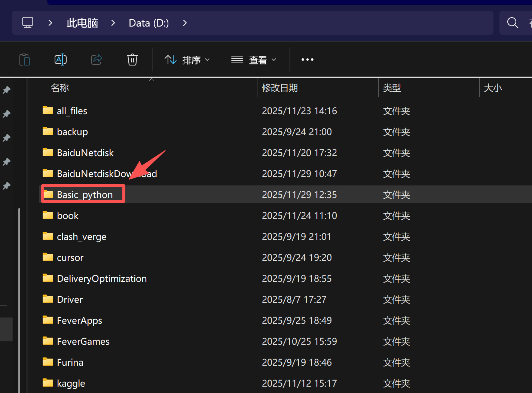The height and width of the screenshot is (393, 532).
Task: Select the Basic_python folder
Action: coord(85,195)
